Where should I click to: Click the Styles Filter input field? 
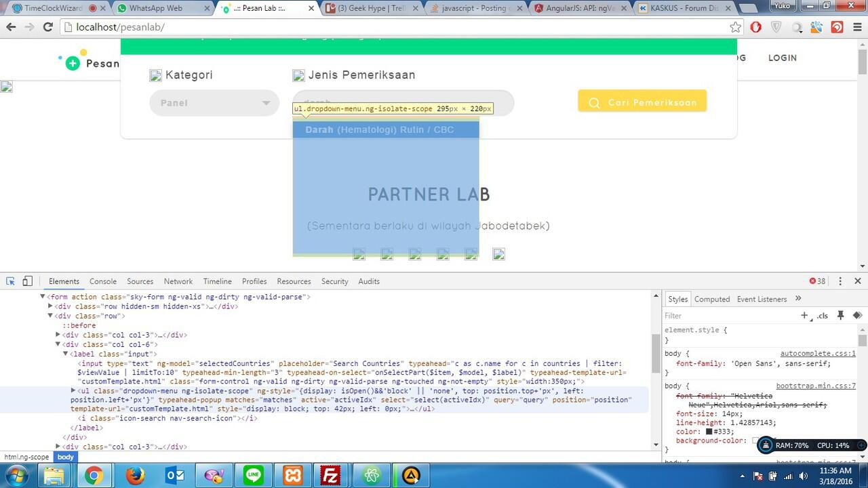coord(729,316)
